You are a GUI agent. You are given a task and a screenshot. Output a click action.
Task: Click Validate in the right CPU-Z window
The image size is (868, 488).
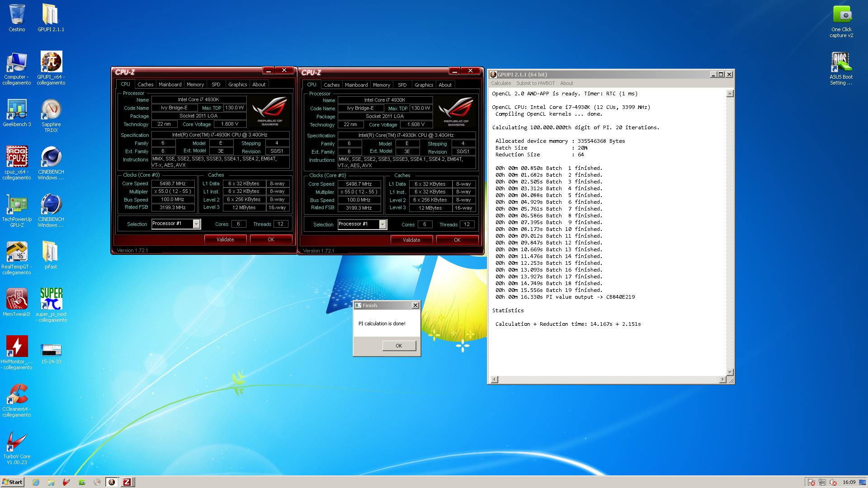point(411,240)
